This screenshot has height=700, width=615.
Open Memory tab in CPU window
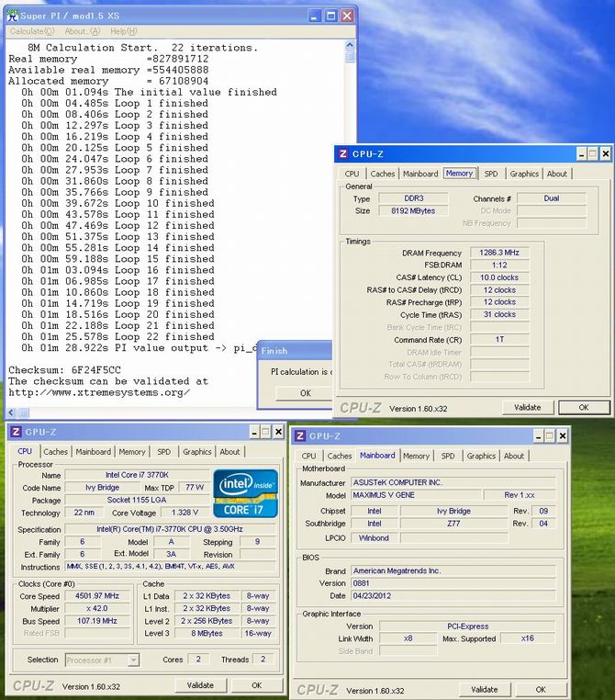132,452
